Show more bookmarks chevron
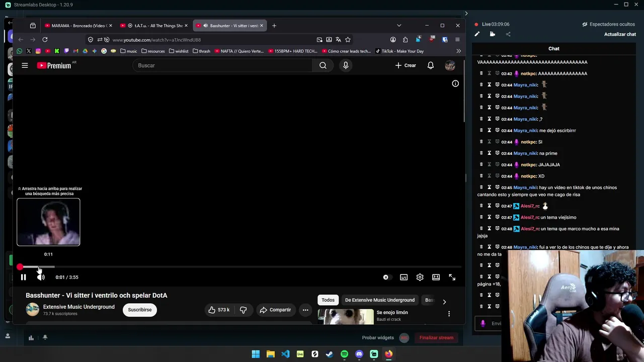 click(458, 51)
